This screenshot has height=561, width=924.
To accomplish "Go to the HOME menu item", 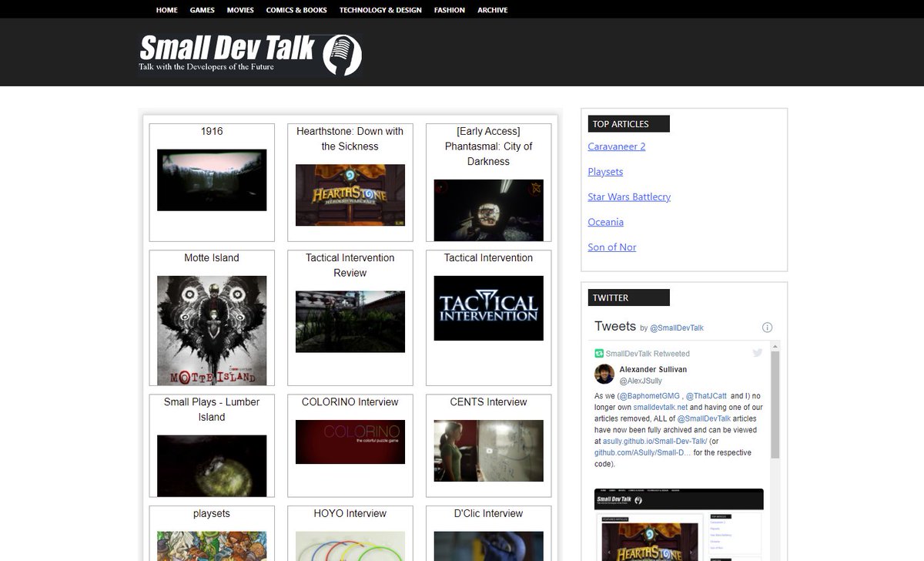I will point(166,10).
